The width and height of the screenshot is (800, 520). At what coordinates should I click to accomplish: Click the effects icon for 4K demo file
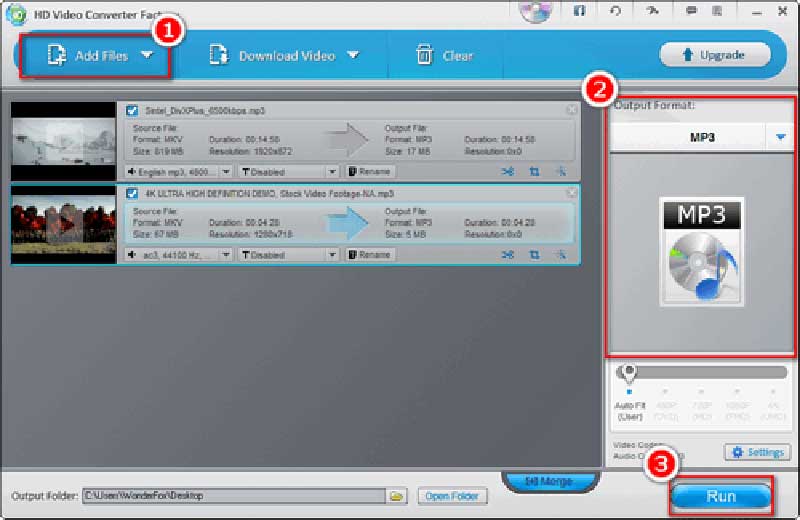[x=561, y=254]
